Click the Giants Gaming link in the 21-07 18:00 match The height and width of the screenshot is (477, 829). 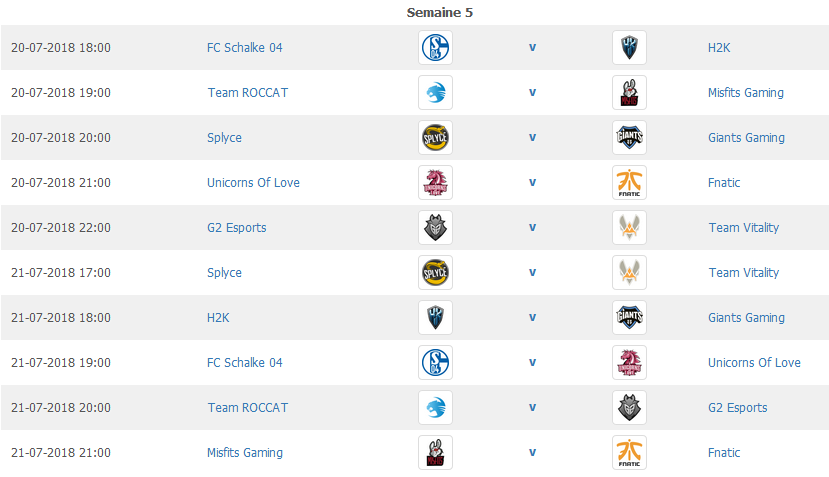[746, 317]
